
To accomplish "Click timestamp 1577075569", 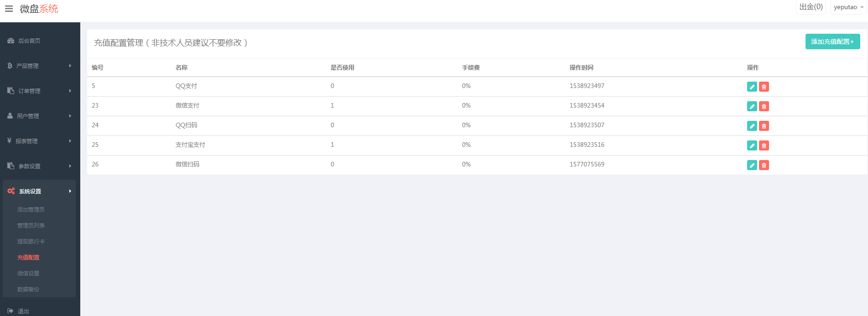I will click(587, 164).
